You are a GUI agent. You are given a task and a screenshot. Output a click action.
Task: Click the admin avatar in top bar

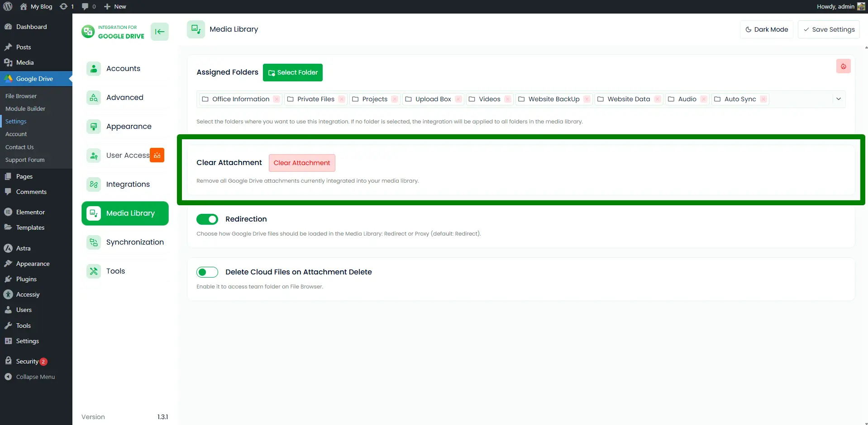click(x=861, y=6)
